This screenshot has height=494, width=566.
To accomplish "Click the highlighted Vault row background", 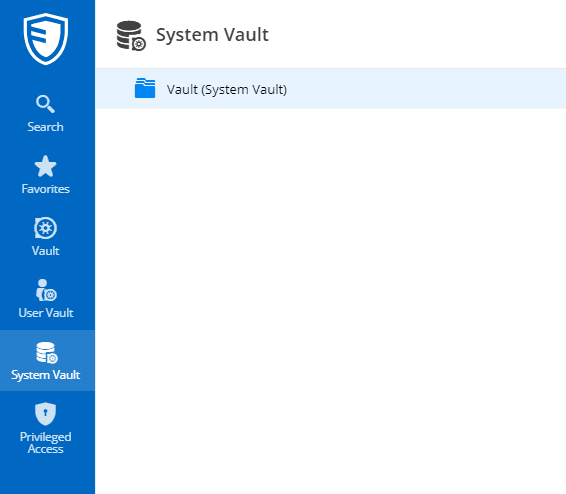I will (x=426, y=89).
